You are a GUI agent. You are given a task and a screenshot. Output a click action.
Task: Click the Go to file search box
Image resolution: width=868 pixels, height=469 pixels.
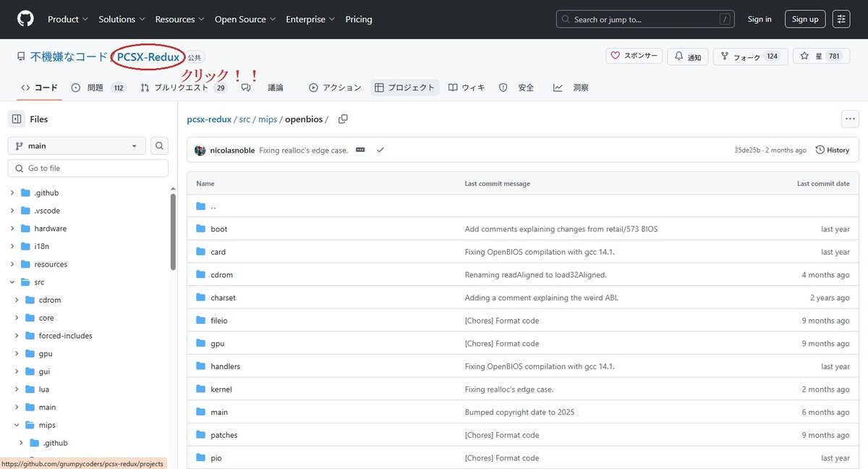click(88, 167)
